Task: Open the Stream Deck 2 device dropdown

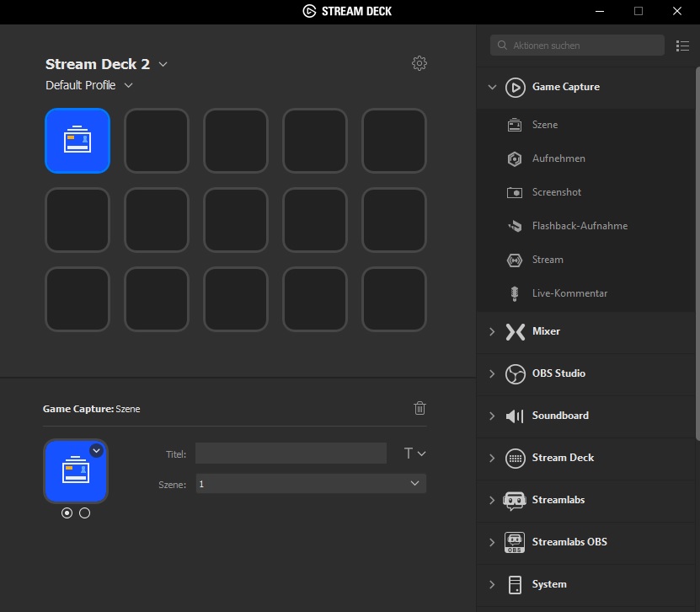Action: (163, 64)
